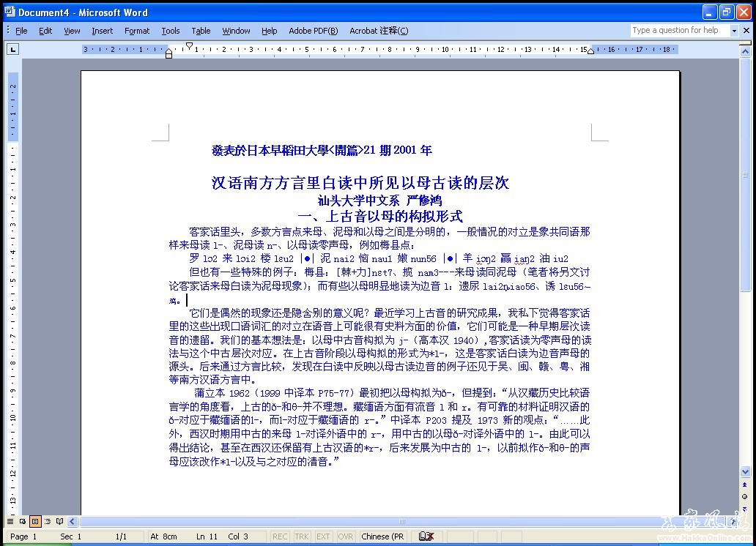The width and height of the screenshot is (756, 546).
Task: Click the 'Document4 - Microsoft Word' title text
Action: (x=83, y=12)
